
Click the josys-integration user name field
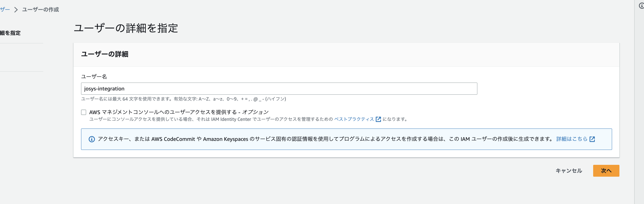tap(279, 89)
